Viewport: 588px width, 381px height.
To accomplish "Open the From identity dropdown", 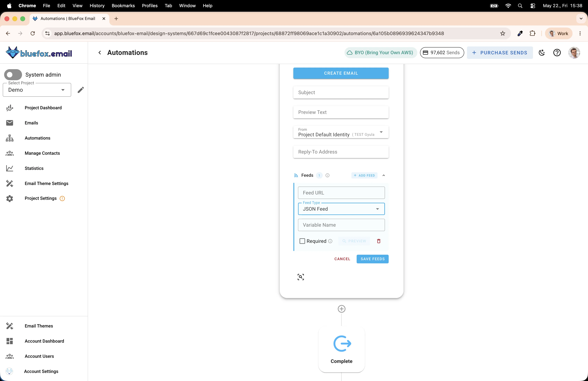I will 341,132.
